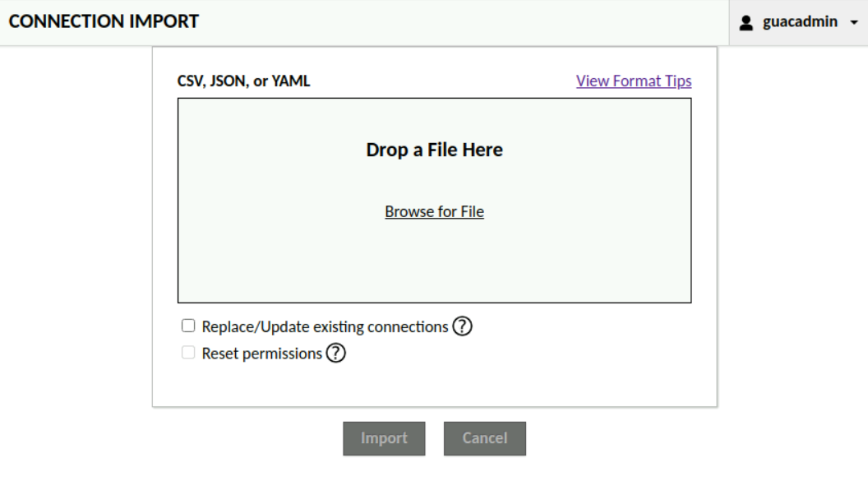Click the CONNECTION IMPORT page title
Viewport: 868px width, 490px height.
click(x=104, y=22)
